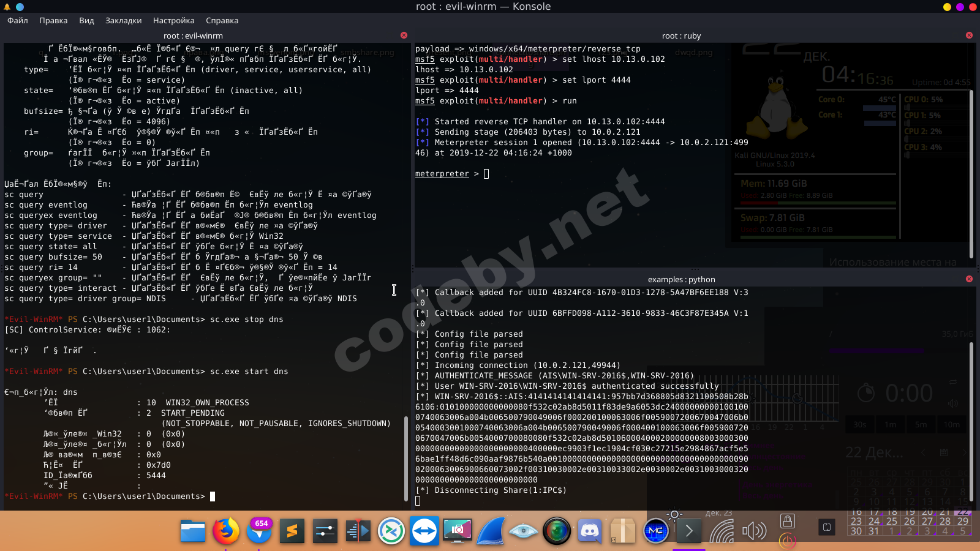Launch Wireshark shark fin icon
This screenshot has width=980, height=551.
click(491, 531)
